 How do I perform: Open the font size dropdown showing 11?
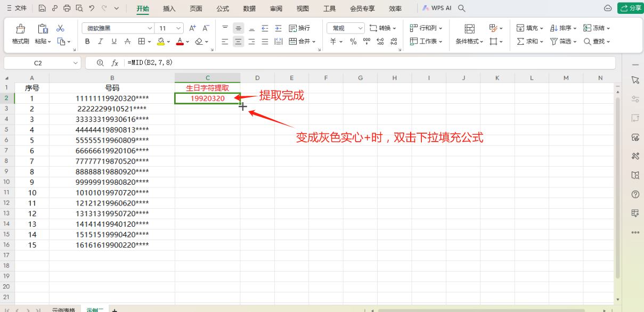(178, 28)
